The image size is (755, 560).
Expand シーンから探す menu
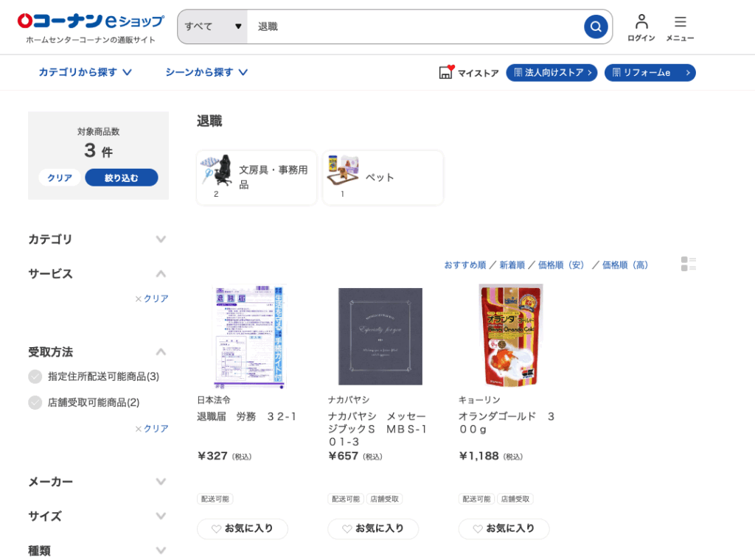point(206,72)
